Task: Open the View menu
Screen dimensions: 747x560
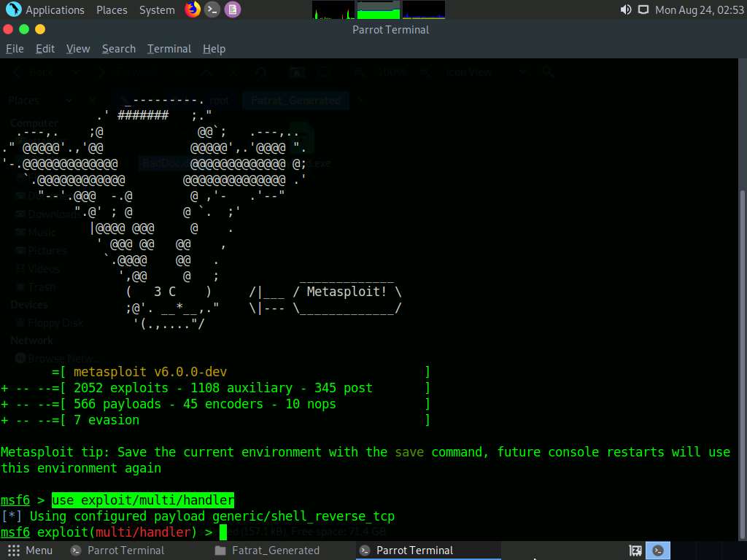Action: pos(78,49)
